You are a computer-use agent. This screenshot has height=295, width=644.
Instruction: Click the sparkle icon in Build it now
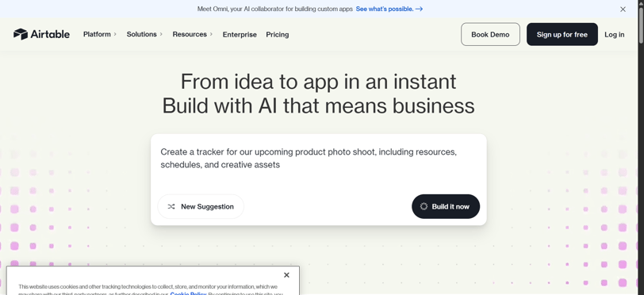[x=424, y=207]
